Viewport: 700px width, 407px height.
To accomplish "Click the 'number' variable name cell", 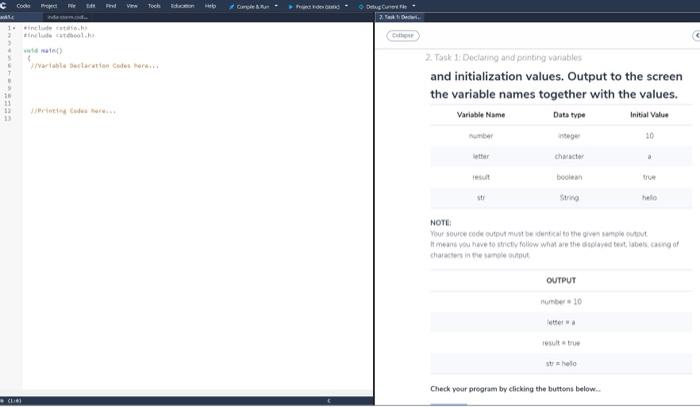I will click(481, 136).
